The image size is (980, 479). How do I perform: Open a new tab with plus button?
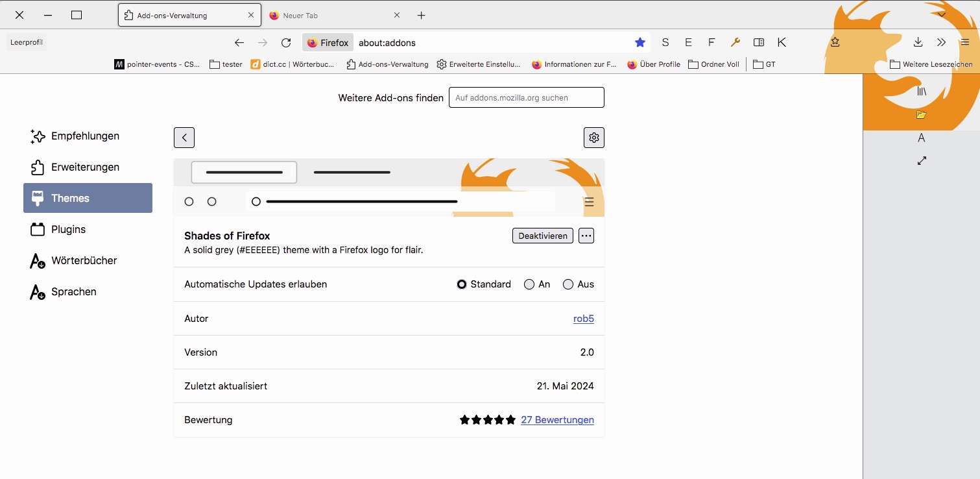click(422, 15)
